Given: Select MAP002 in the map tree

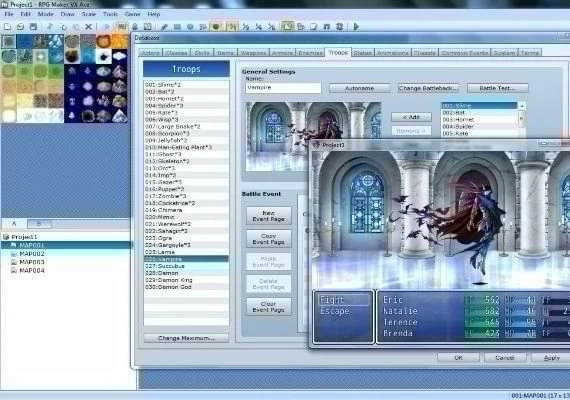Looking at the screenshot, I should coord(32,254).
